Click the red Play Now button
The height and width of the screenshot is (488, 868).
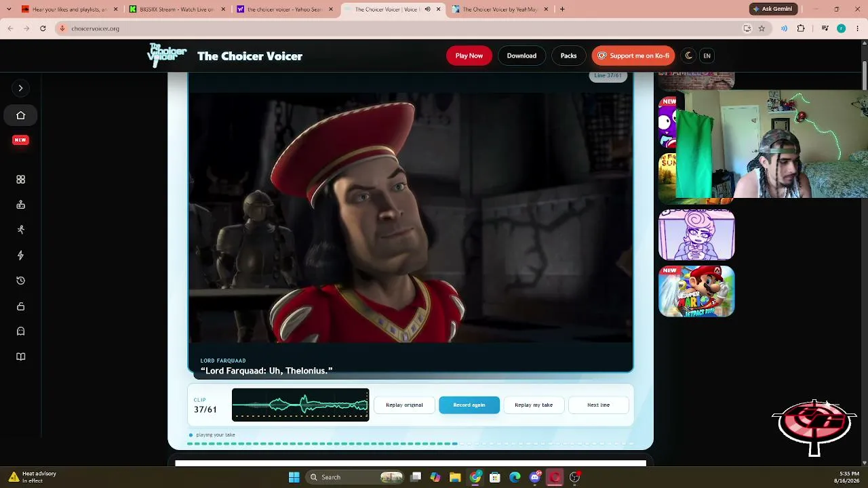[x=469, y=56]
